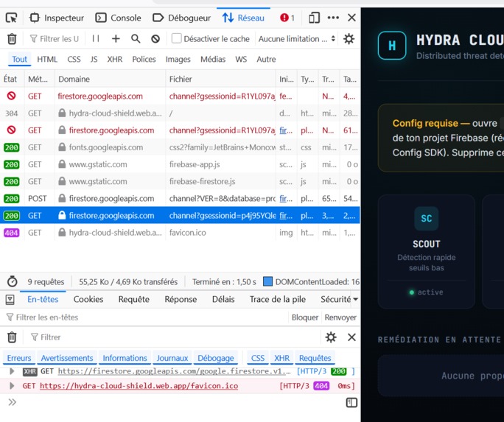The height and width of the screenshot is (422, 504).
Task: Filter network requests by XHR type
Action: click(x=115, y=59)
